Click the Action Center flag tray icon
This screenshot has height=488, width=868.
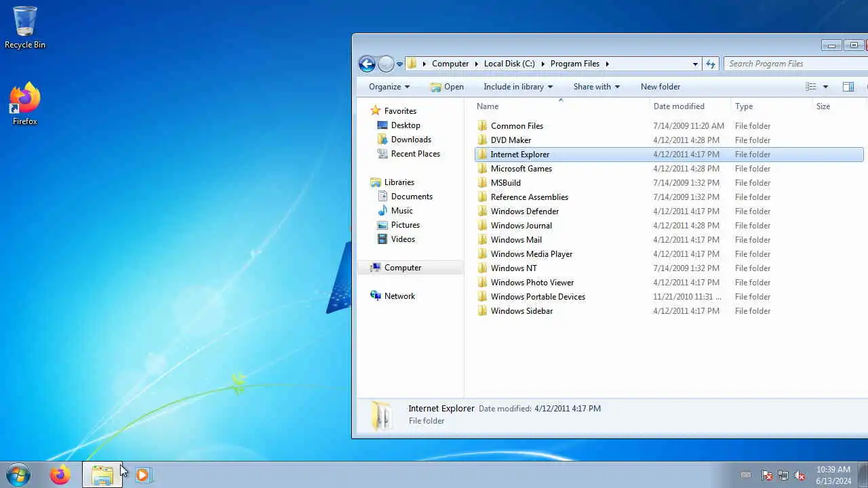(x=767, y=476)
